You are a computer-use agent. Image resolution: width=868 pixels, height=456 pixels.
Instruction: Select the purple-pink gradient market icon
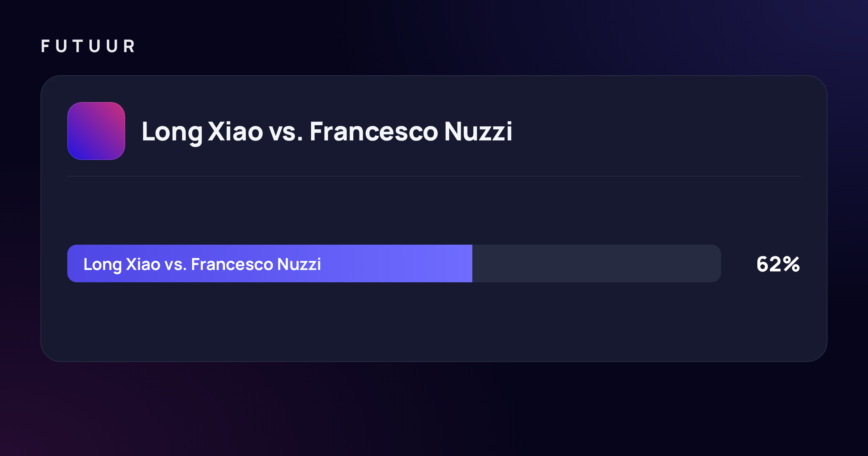(x=96, y=131)
